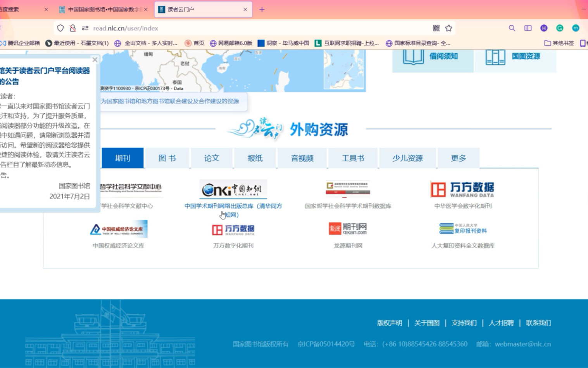
Task: Select the 报纸 resource tab
Action: 255,158
